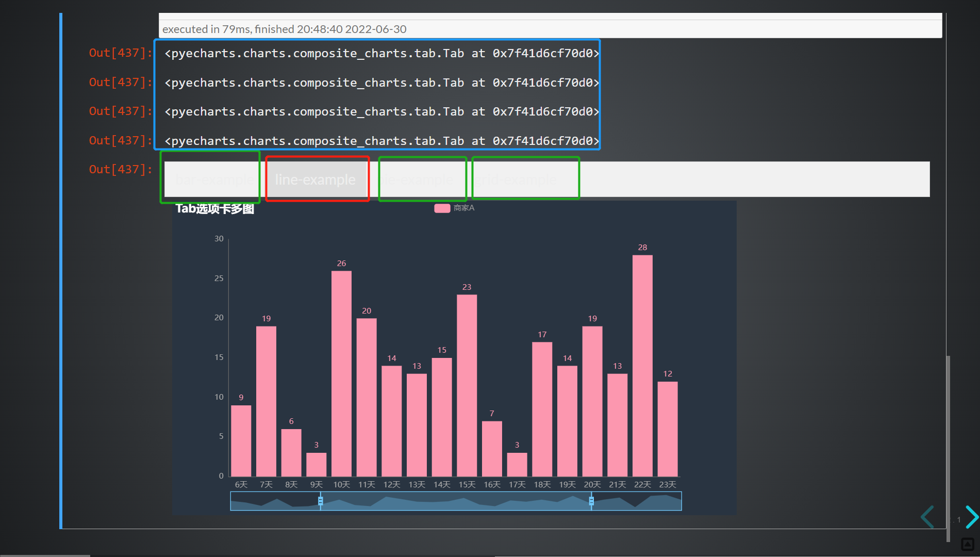Click the left dataZoom slider handle

(x=321, y=501)
